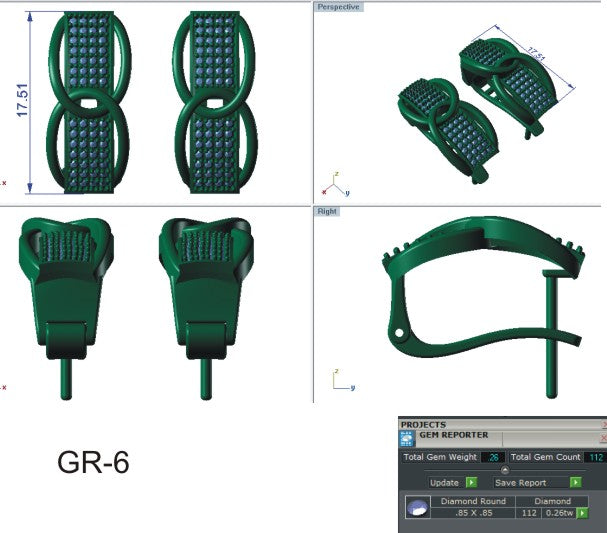Screen dimensions: 607x533
Task: Select the Right viewport label
Action: pos(327,212)
